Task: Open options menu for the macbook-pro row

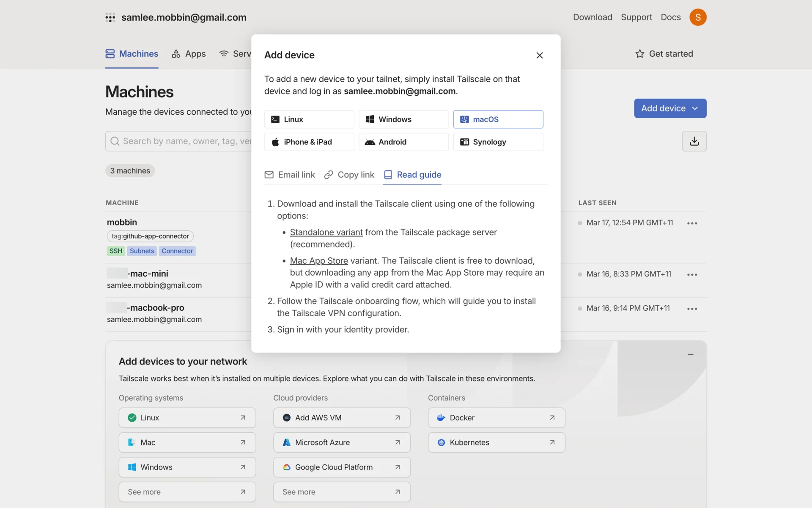Action: tap(692, 309)
